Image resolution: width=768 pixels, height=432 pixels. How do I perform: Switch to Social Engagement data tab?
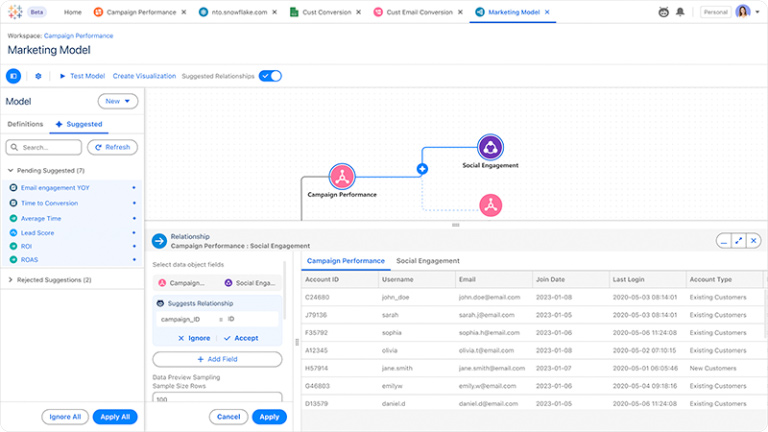(x=428, y=261)
